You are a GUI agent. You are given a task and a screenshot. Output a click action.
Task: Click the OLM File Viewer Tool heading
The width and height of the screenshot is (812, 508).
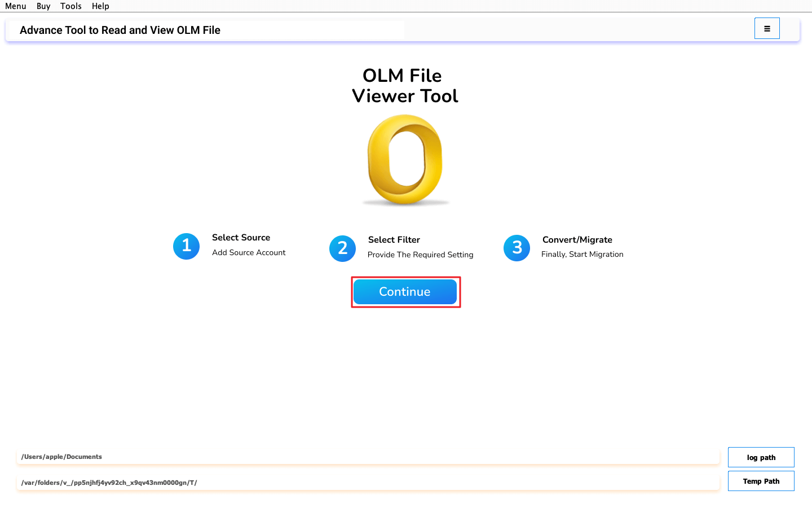[405, 86]
